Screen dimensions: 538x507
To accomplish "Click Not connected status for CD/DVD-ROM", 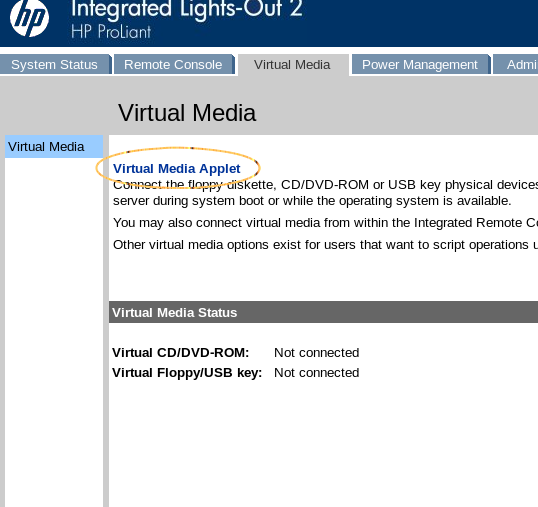I will (x=316, y=353).
